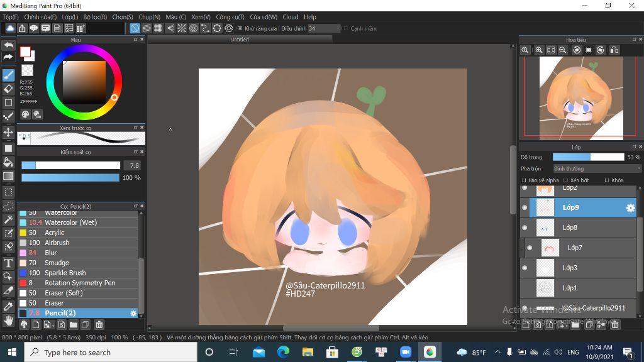644x362 pixels.
Task: Select the Gradient tool
Action: coord(8,176)
